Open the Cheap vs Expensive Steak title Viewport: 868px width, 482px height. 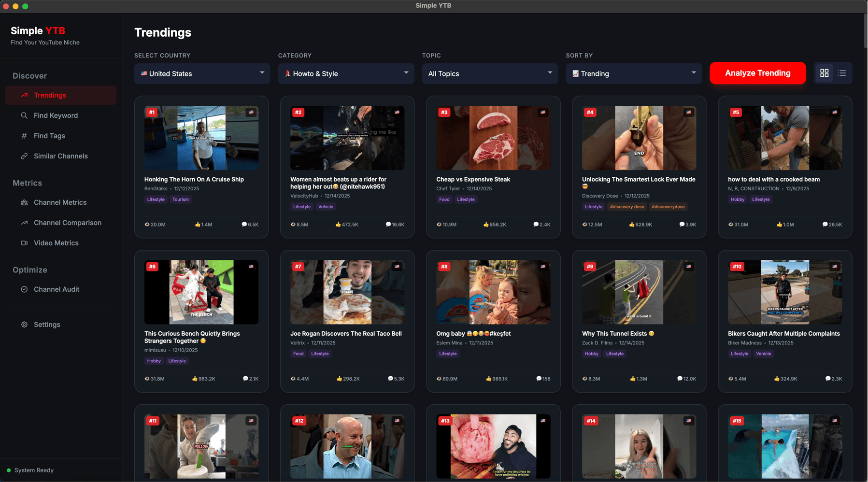pos(473,179)
